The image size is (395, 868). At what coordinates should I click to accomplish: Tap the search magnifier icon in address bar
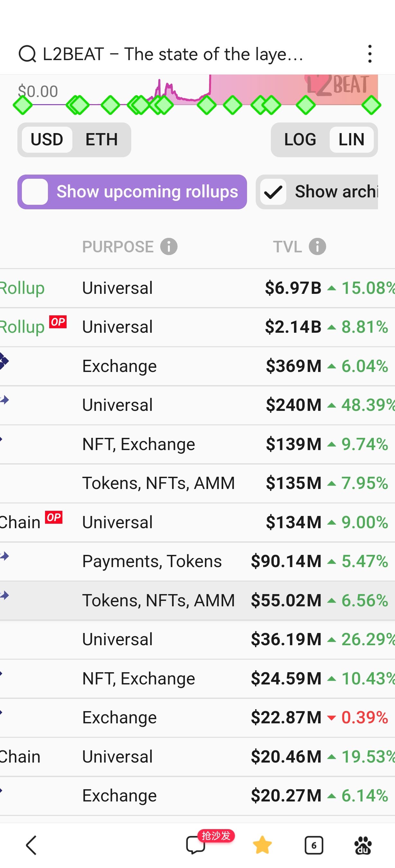coord(27,54)
